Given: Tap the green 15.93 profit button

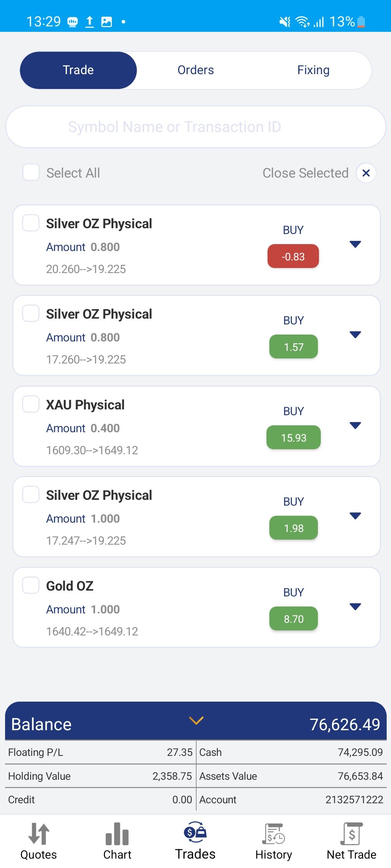Looking at the screenshot, I should coord(294,438).
